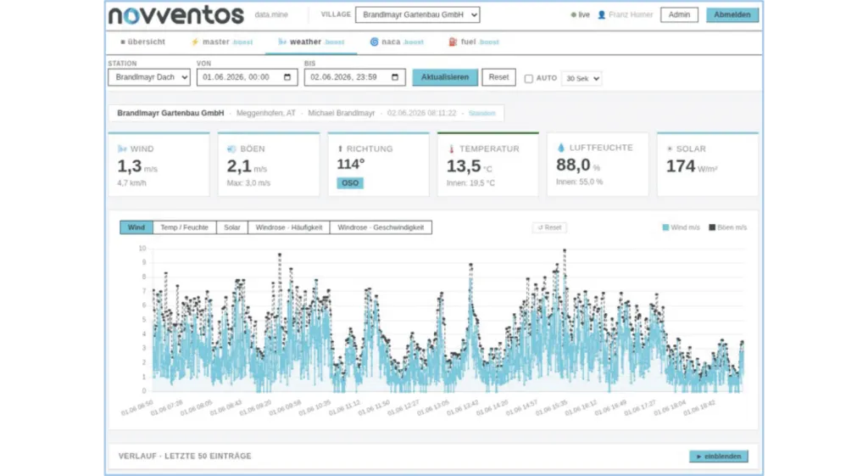Show Windrose - Häufigkeit chart
This screenshot has height=476, width=868.
289,227
